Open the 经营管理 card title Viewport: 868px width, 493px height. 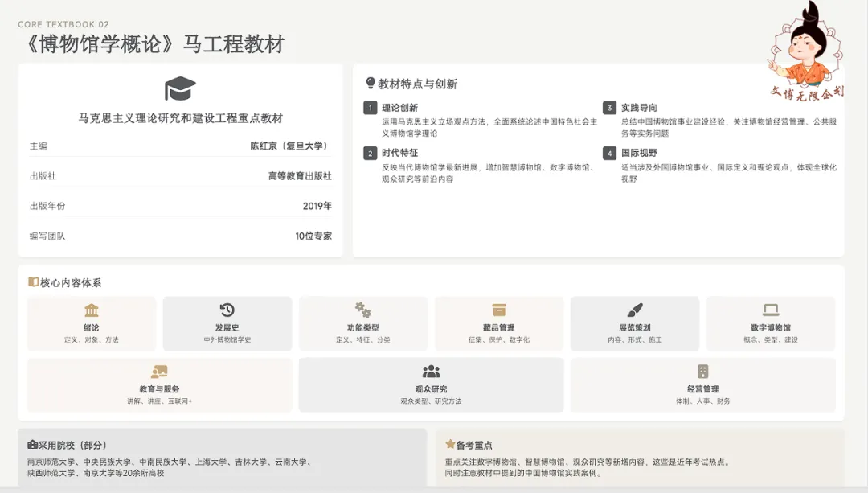[703, 389]
